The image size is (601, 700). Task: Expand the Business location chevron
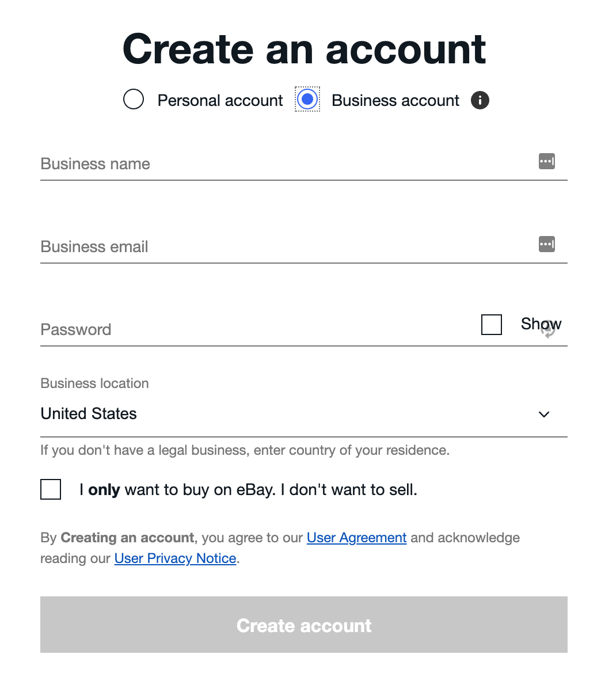pyautogui.click(x=543, y=414)
